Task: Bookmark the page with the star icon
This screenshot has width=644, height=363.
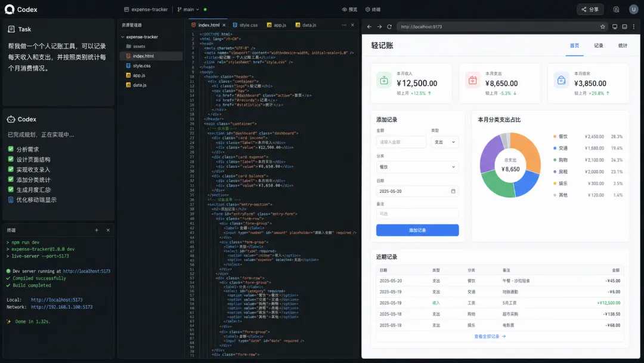Action: 602,27
